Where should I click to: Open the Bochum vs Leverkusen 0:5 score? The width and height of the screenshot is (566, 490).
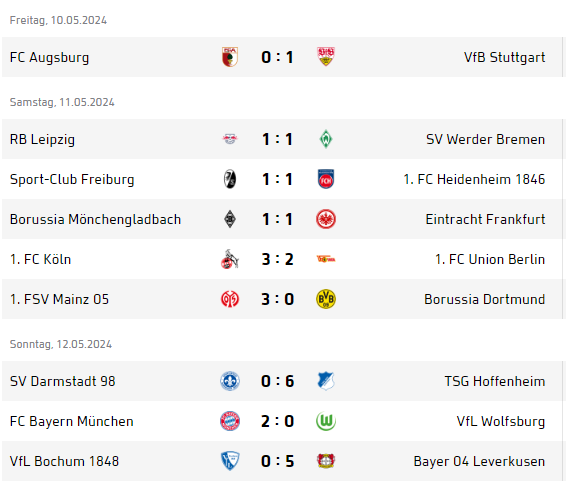(277, 461)
